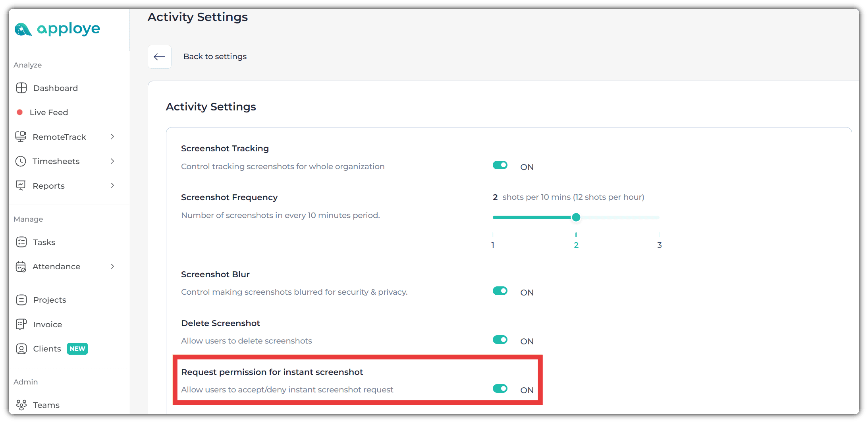Go to Projects in the sidebar
Screen dimensions: 868x423
[49, 300]
